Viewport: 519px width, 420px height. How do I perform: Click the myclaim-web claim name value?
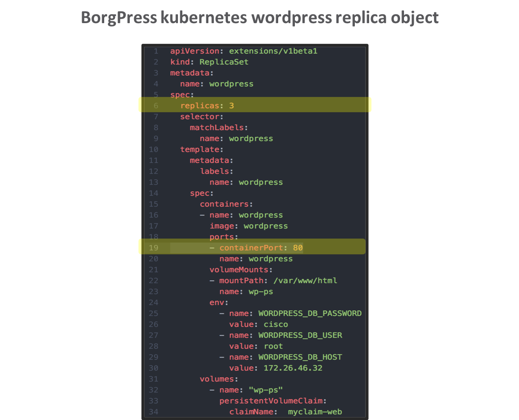[315, 412]
